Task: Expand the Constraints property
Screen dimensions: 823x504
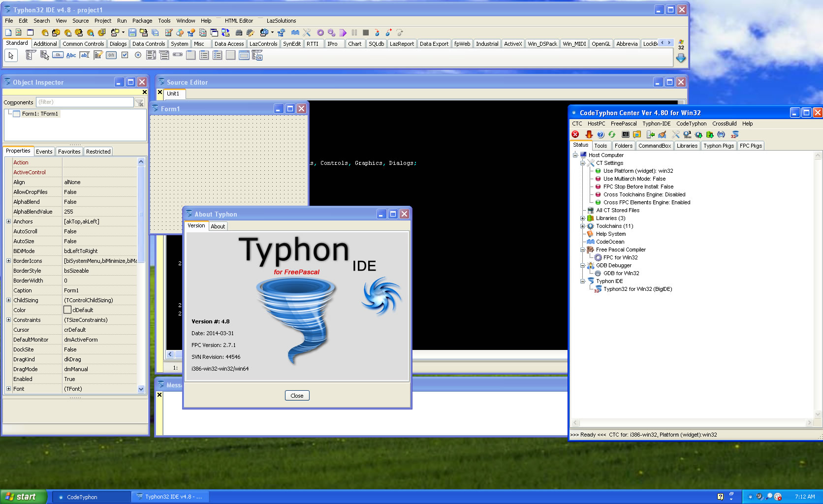Action: tap(8, 320)
